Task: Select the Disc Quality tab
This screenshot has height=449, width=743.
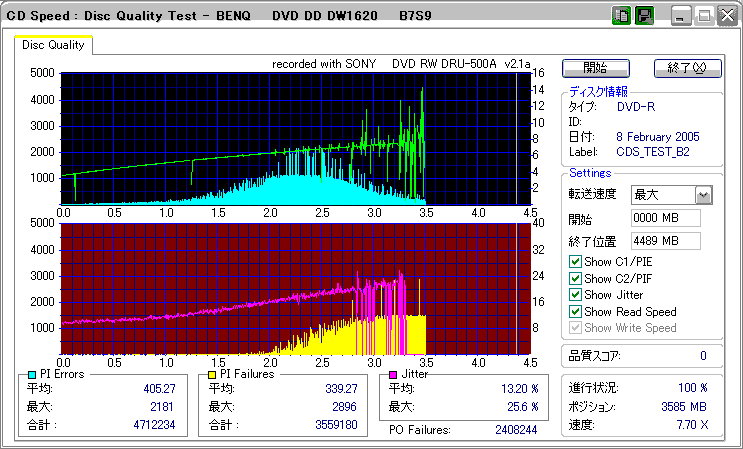Action: 54,45
